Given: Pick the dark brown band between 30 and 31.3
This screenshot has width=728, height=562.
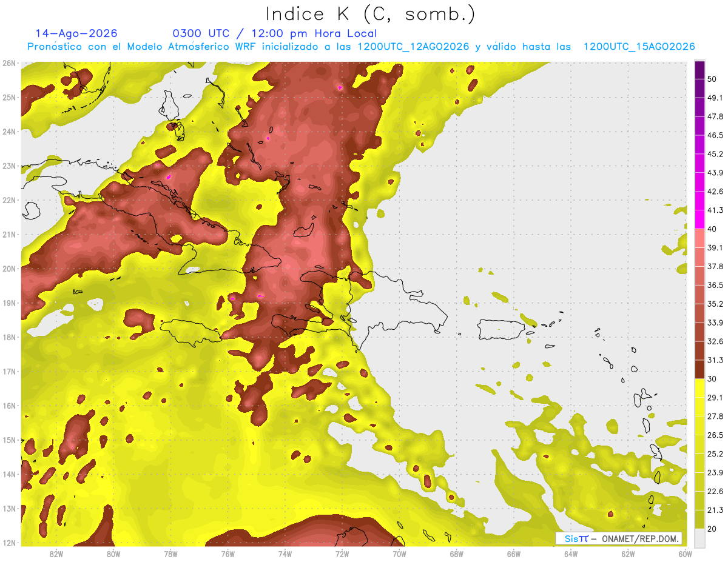Looking at the screenshot, I should click(x=699, y=369).
